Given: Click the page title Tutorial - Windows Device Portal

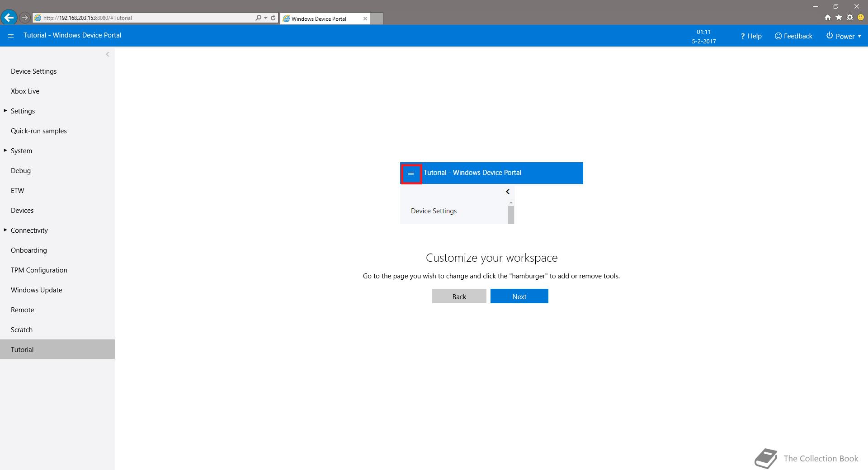Looking at the screenshot, I should 72,35.
